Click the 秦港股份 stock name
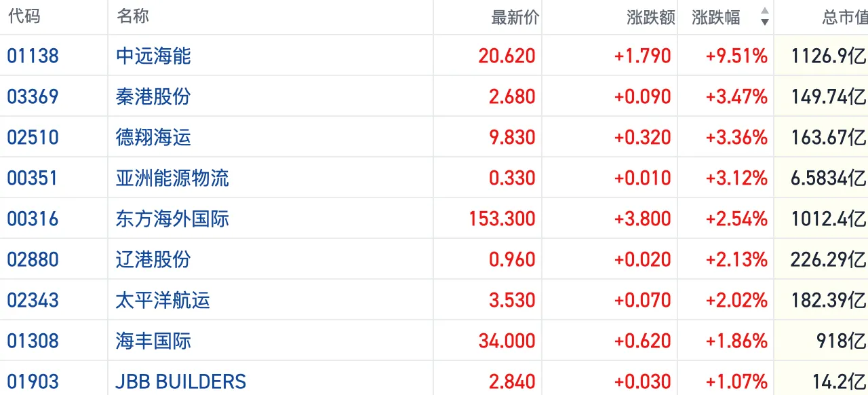The width and height of the screenshot is (868, 395). [x=153, y=96]
